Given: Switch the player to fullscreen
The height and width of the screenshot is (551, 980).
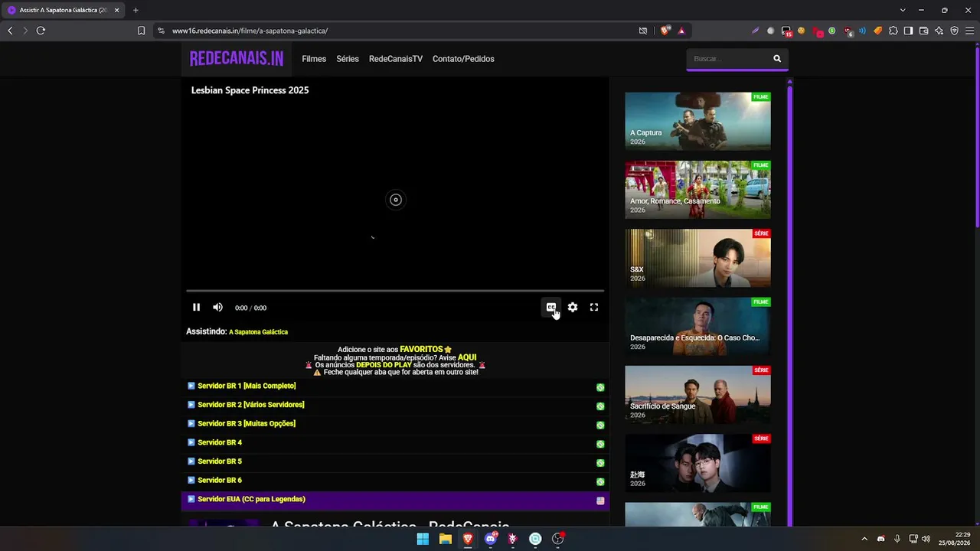Looking at the screenshot, I should tap(594, 307).
